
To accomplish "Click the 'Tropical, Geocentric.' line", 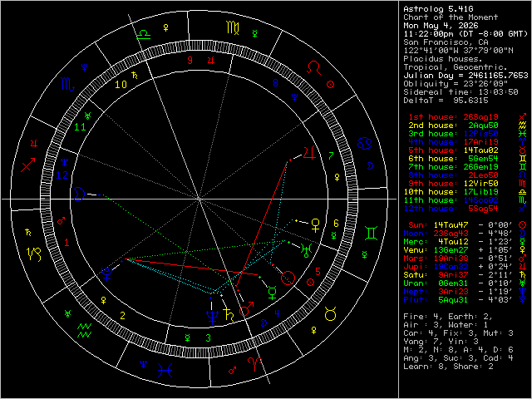I will tap(456, 67).
